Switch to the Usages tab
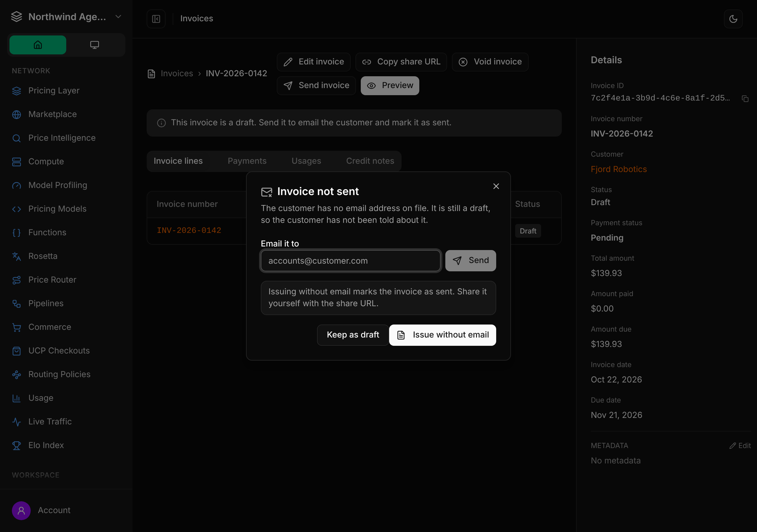Image resolution: width=757 pixels, height=532 pixels. (306, 161)
